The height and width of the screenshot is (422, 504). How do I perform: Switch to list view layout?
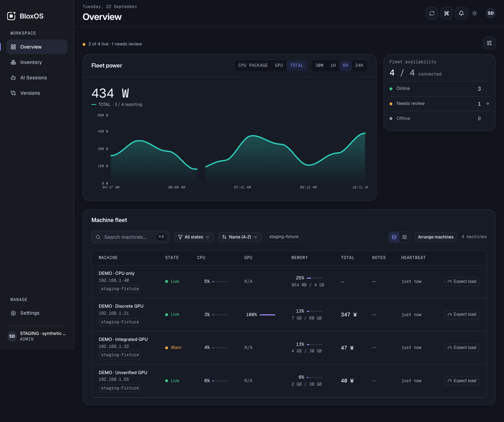pyautogui.click(x=394, y=237)
